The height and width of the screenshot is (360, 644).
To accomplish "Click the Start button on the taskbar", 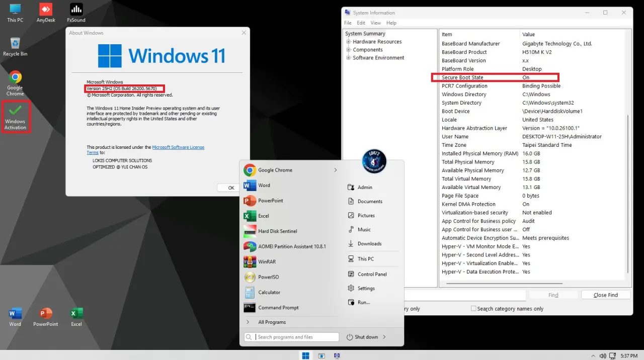I will [305, 355].
